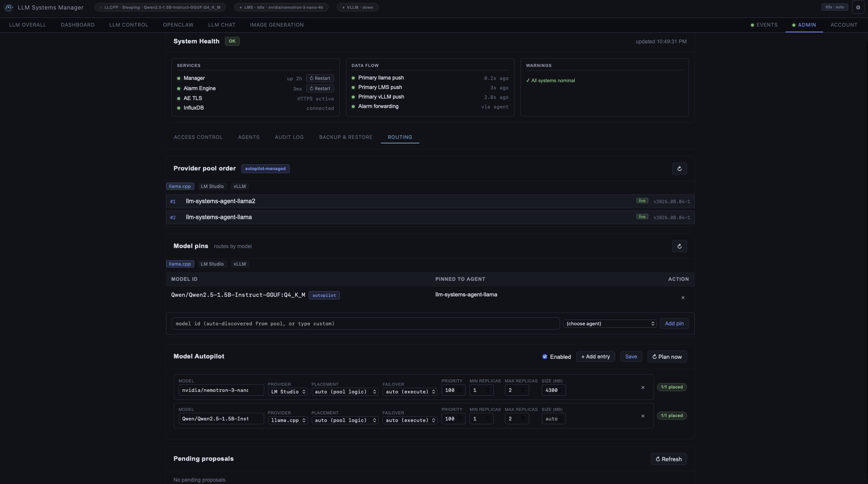Viewport: 868px width, 484px height.
Task: Open the ACCESS CONTROL sub-tab
Action: [x=198, y=137]
